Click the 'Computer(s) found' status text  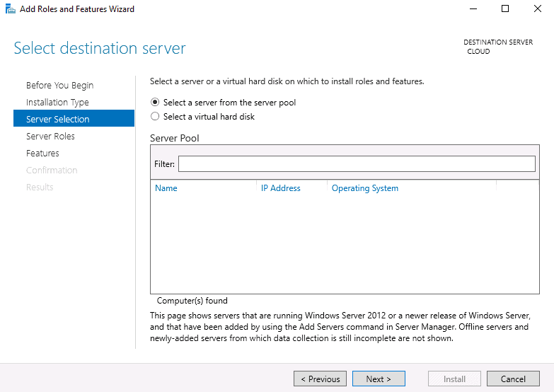[x=192, y=301]
